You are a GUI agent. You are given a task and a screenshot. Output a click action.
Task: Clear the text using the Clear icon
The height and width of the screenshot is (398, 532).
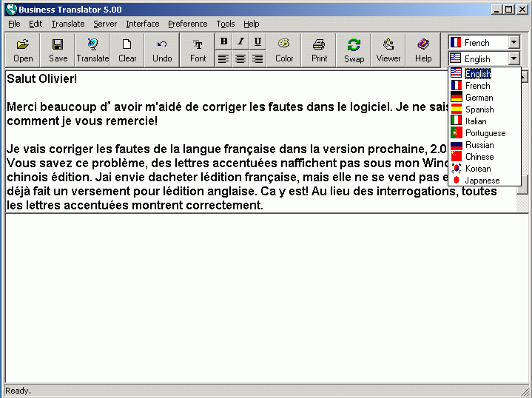coord(127,50)
